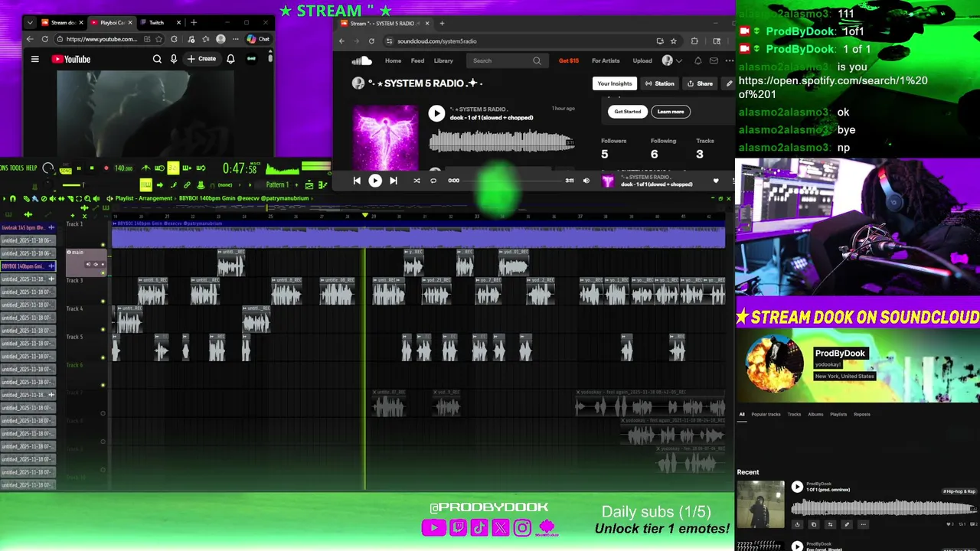Open the tab search chevron in YouTube browser
980x551 pixels.
(x=30, y=22)
